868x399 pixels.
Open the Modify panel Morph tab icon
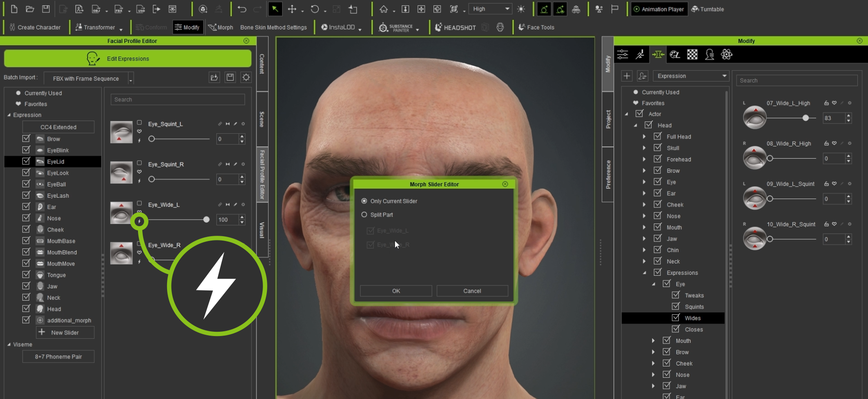tap(658, 54)
